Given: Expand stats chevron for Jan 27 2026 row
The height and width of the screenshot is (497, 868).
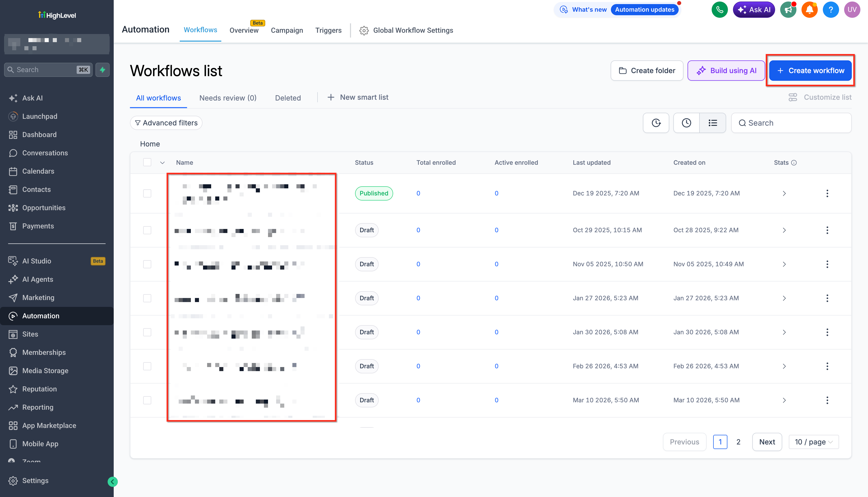Looking at the screenshot, I should (784, 298).
